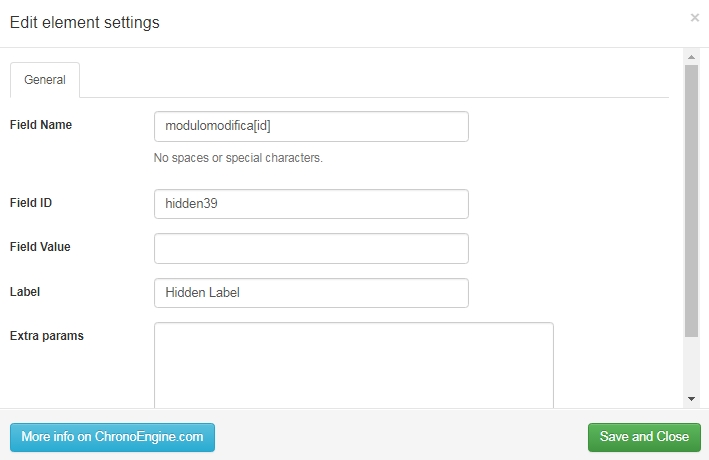709x460 pixels.
Task: Close the Edit element settings dialog
Action: [x=695, y=18]
